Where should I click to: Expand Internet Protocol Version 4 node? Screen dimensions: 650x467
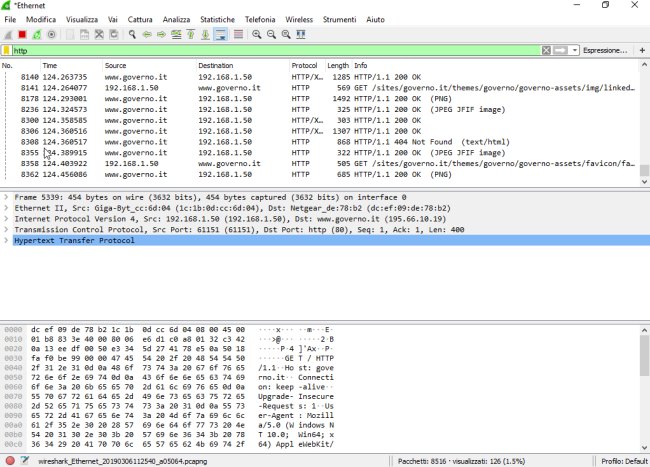coord(6,219)
